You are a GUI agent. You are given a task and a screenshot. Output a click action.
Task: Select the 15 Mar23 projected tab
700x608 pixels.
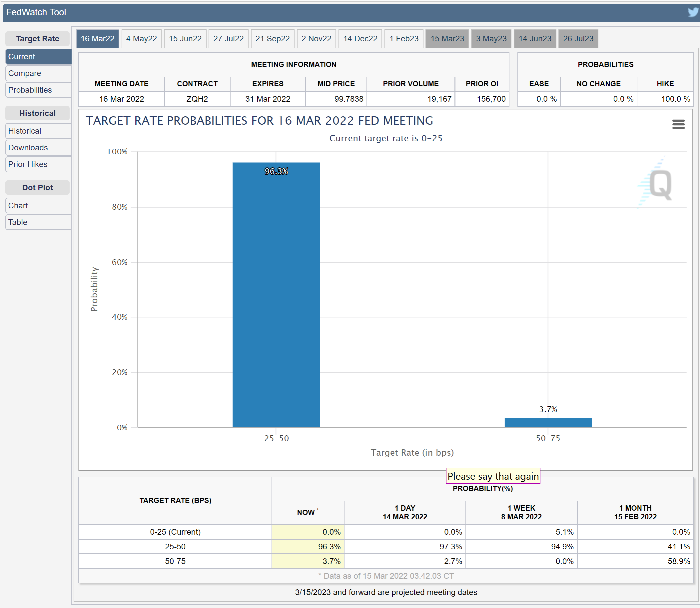coord(447,39)
